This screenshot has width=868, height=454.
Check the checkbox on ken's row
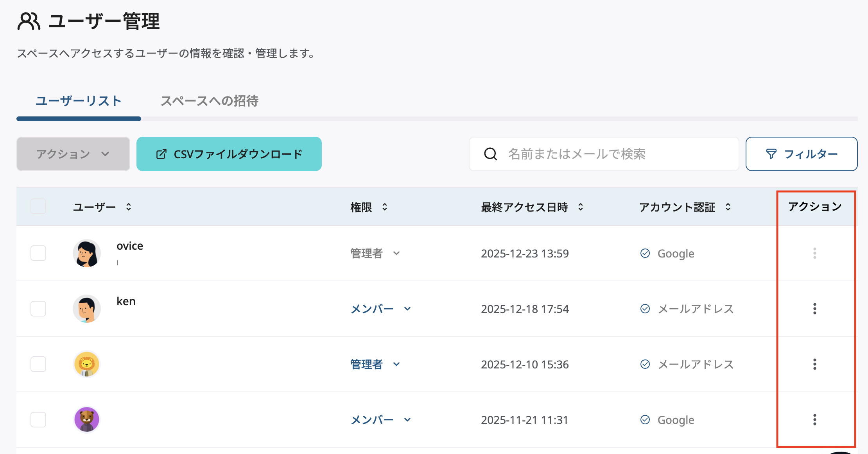[38, 309]
